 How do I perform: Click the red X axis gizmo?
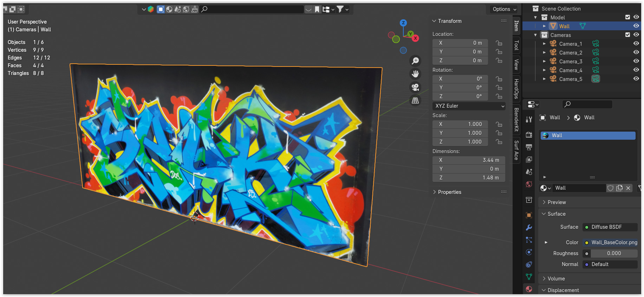click(416, 38)
